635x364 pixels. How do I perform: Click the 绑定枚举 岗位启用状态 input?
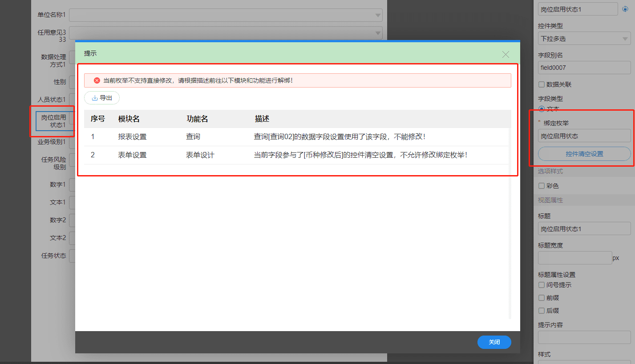pyautogui.click(x=584, y=136)
